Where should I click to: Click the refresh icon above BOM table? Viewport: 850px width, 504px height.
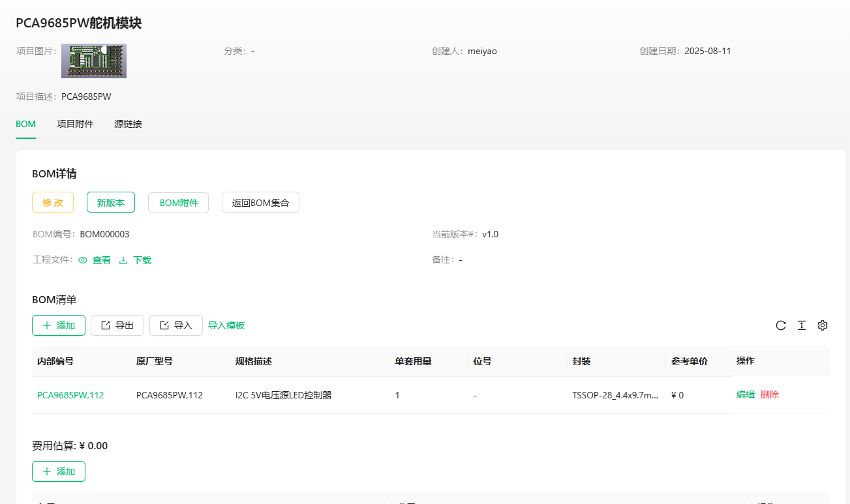pos(781,325)
